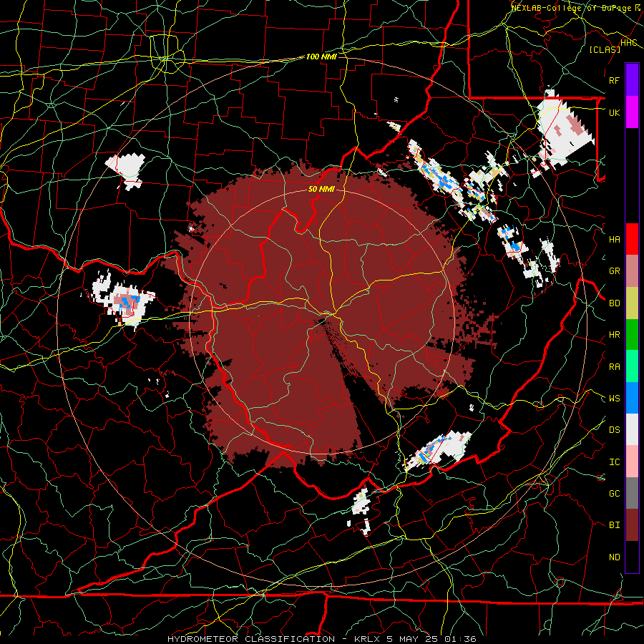The height and width of the screenshot is (644, 644).
Task: Click the 'NEXLAB-College of DuPage' credit text
Action: 571,8
